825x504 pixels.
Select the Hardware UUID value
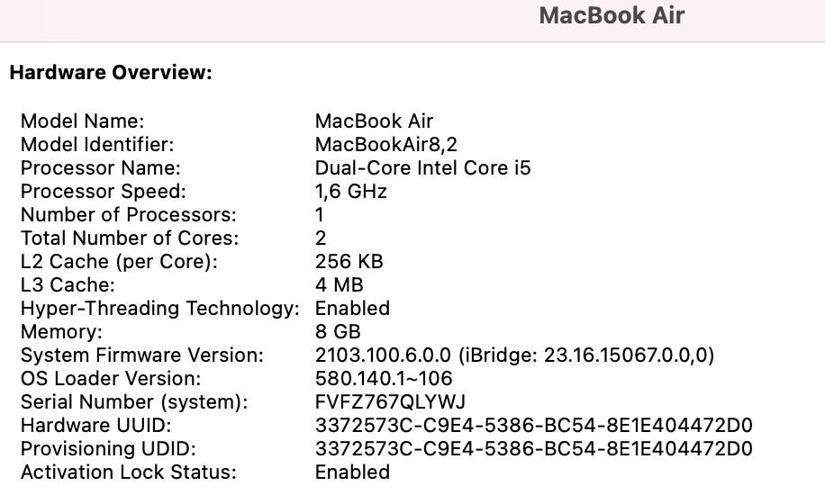[534, 426]
